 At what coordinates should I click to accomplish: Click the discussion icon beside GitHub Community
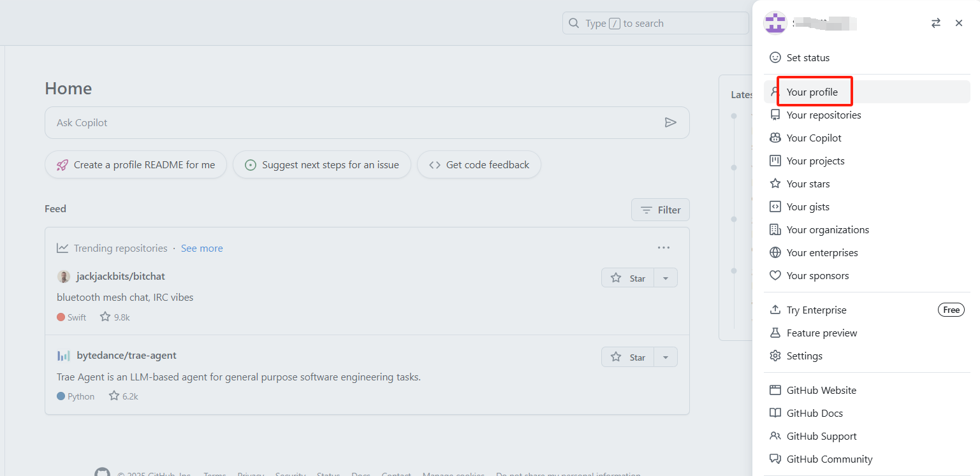[775, 459]
